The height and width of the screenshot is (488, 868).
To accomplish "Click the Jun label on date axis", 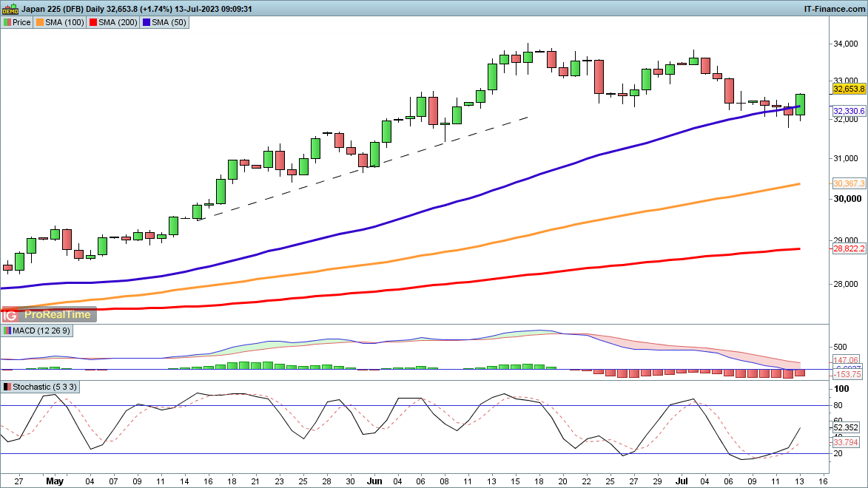I will click(374, 481).
